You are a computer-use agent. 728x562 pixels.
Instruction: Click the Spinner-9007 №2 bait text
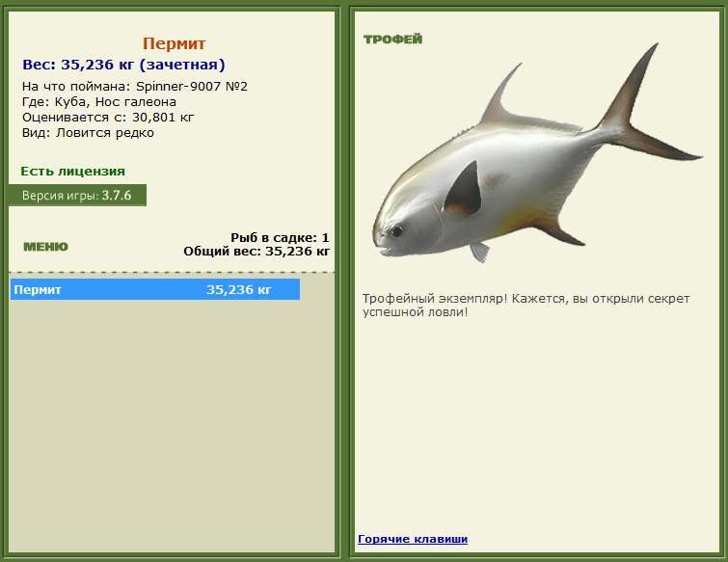coord(191,87)
